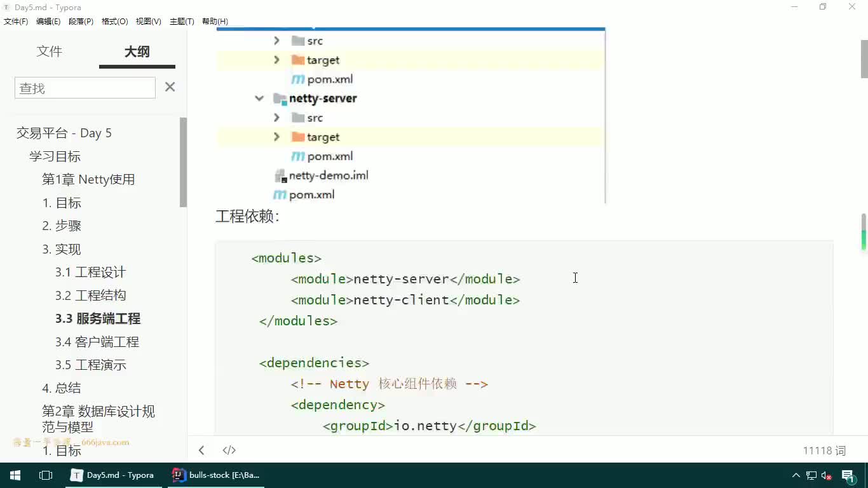
Task: Select 3.3 服务端工程 outline item
Action: [98, 318]
